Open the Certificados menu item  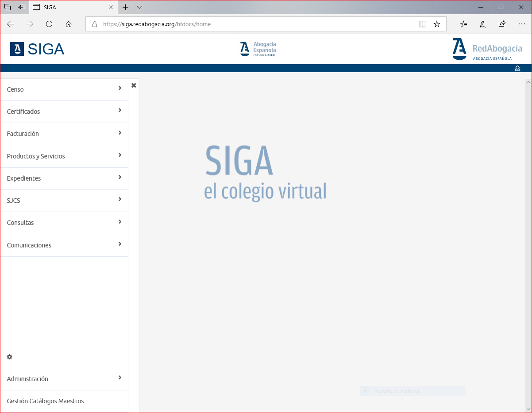pyautogui.click(x=23, y=112)
